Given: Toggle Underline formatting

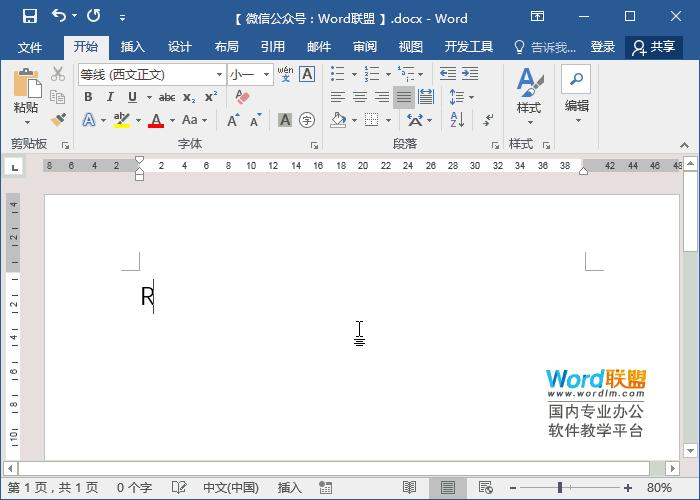Looking at the screenshot, I should pos(132,97).
